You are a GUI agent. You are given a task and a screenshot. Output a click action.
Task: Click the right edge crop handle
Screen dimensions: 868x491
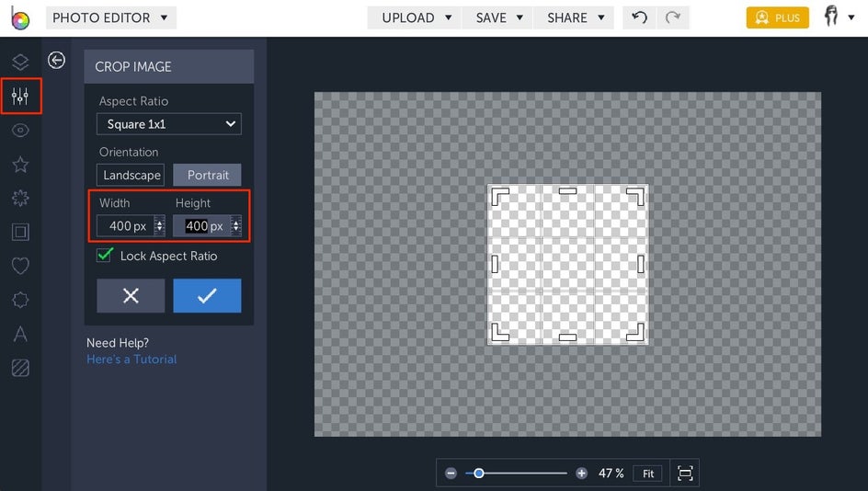pyautogui.click(x=641, y=264)
